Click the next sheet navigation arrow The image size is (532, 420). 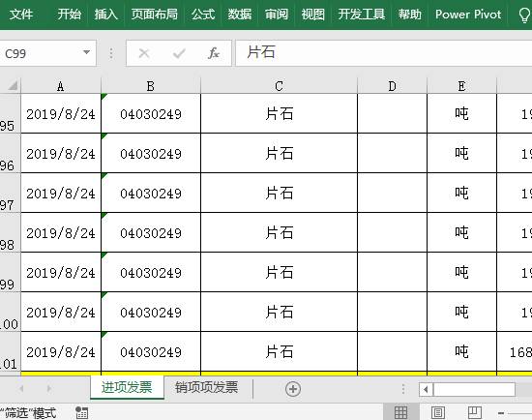(x=49, y=388)
